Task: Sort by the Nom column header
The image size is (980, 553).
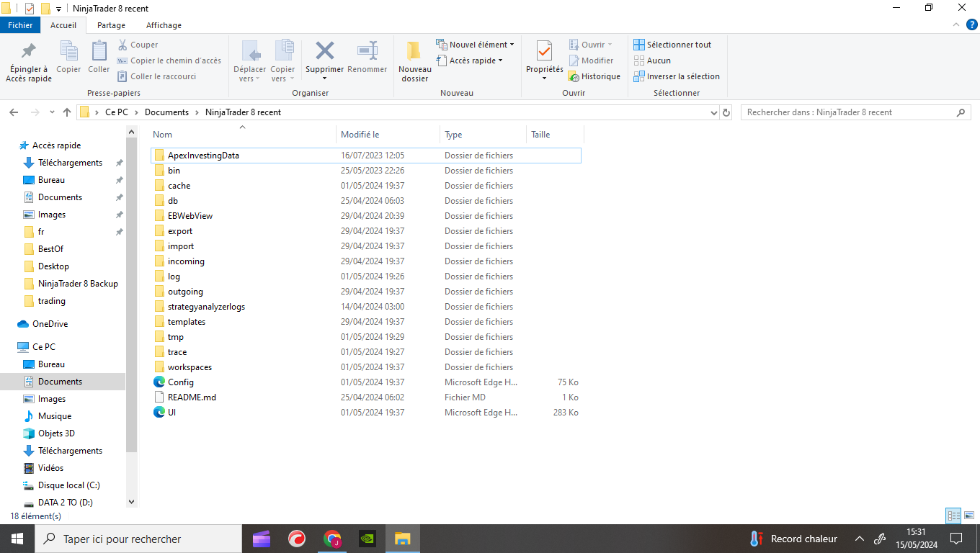Action: pos(242,135)
